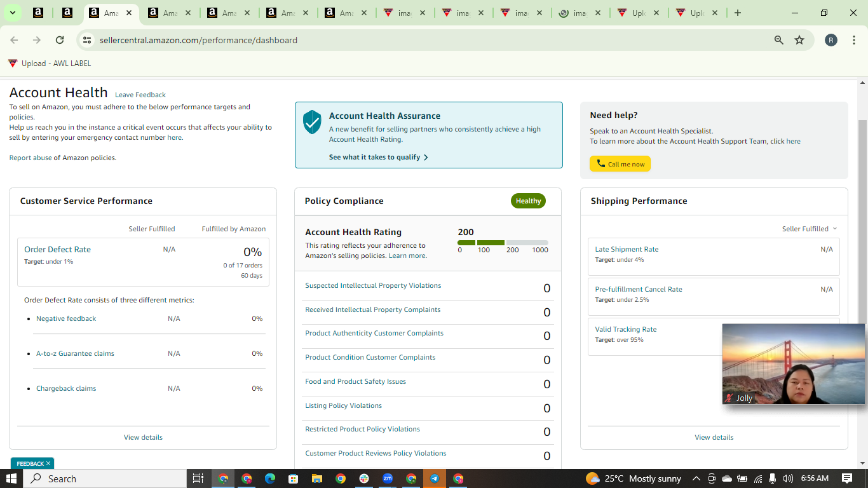This screenshot has height=488, width=868.
Task: Click the address bar URL field
Action: tap(426, 40)
